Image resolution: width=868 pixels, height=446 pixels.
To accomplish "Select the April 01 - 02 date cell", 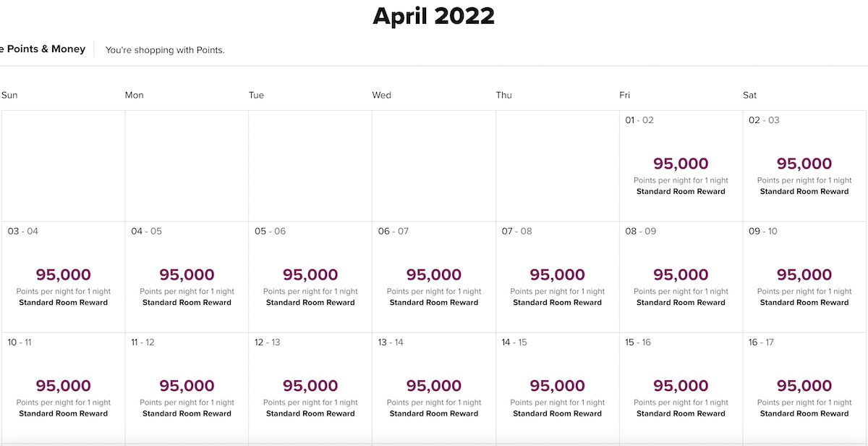I will point(681,166).
